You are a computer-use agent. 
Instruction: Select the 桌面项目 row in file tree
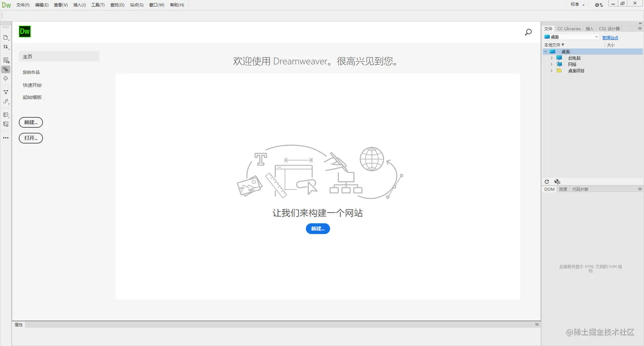593,71
